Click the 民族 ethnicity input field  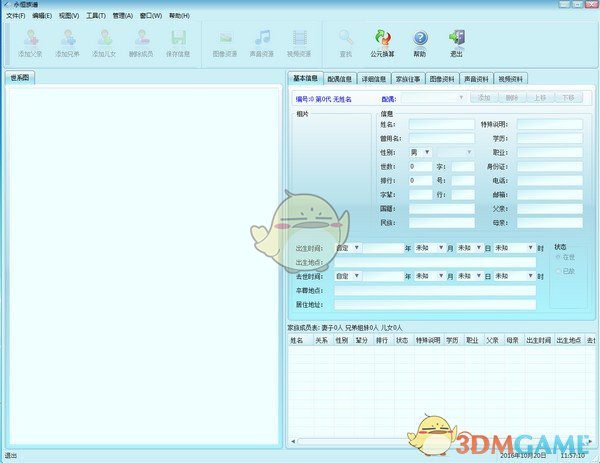[442, 223]
